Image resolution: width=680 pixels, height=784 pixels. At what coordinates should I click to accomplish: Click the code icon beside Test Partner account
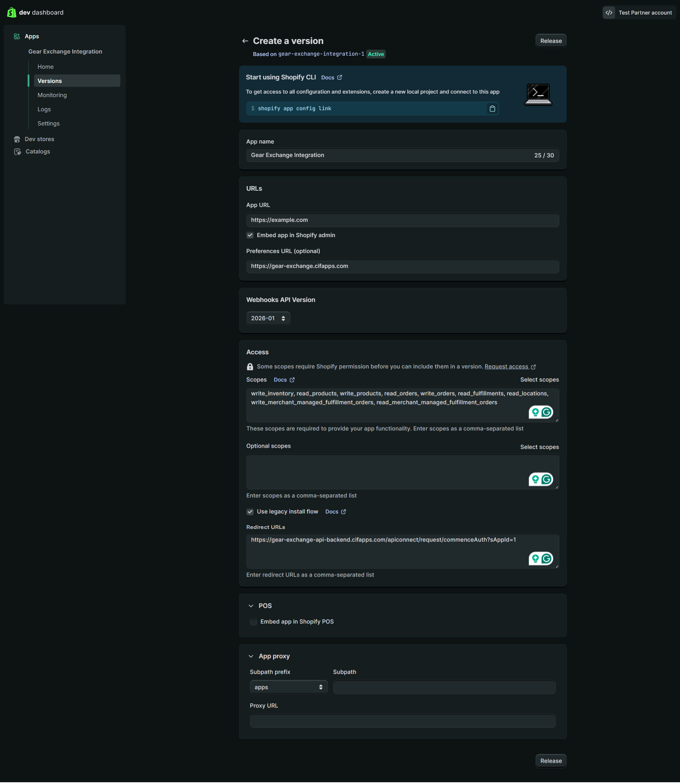tap(609, 12)
